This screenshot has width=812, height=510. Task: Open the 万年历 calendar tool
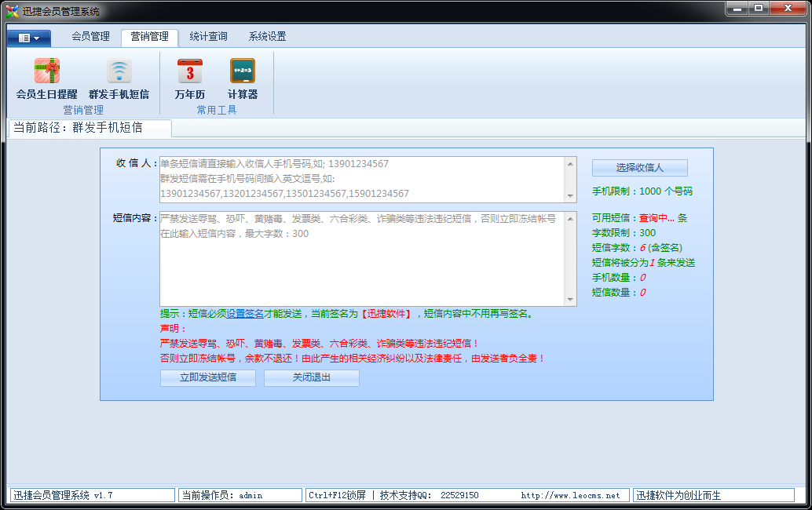[189, 78]
